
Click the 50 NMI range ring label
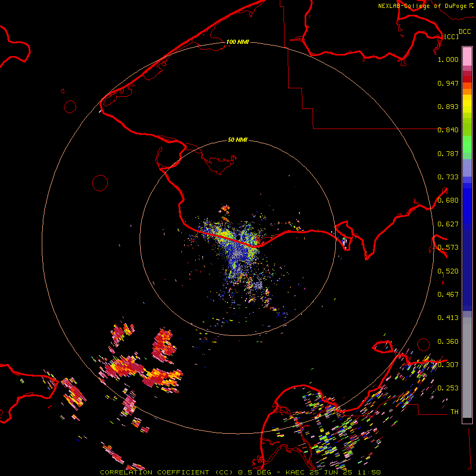(x=237, y=140)
